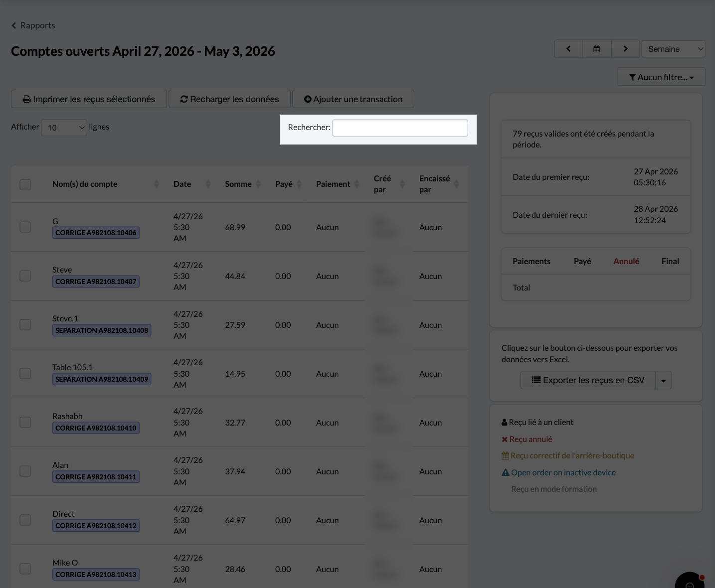Check the box for Table 105.1 row
Screen dimensions: 715x588
(x=25, y=374)
